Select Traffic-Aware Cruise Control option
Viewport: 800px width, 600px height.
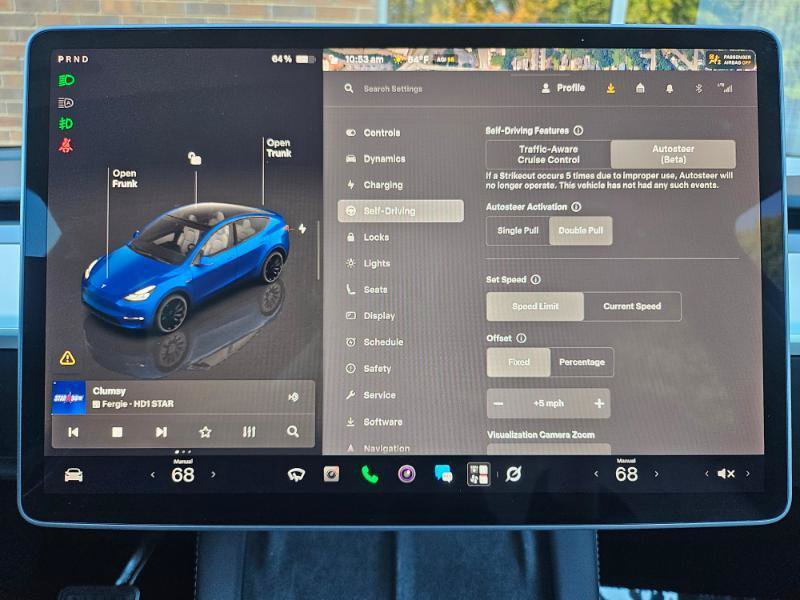pyautogui.click(x=548, y=154)
